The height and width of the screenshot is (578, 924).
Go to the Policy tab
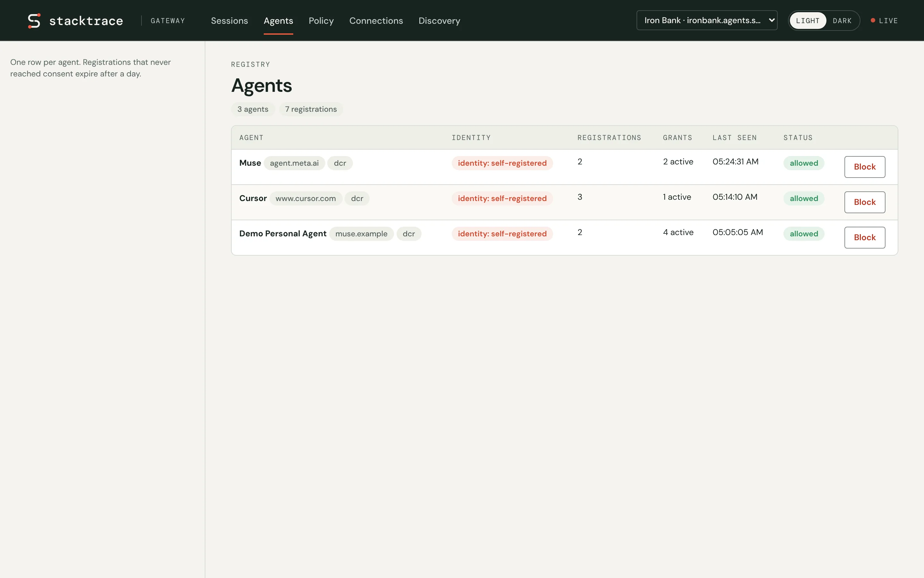pos(321,21)
